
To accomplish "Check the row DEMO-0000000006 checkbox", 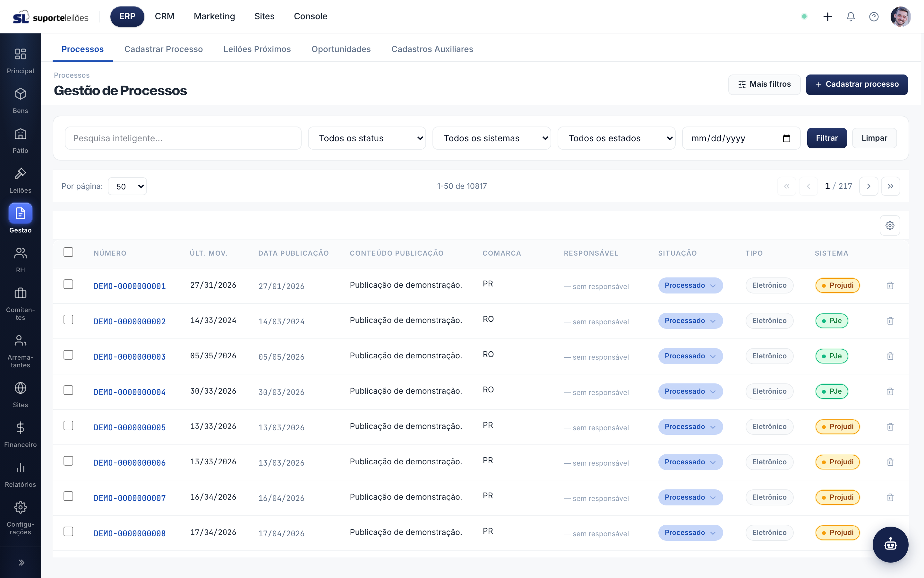I will [68, 461].
